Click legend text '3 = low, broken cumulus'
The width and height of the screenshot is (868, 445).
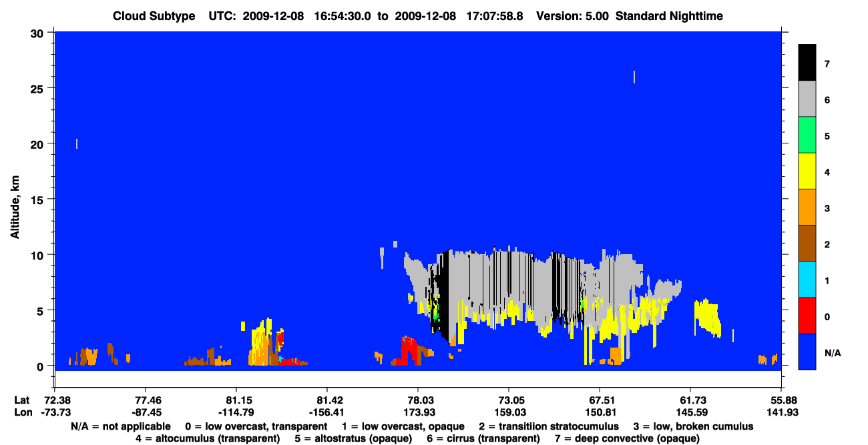(693, 426)
